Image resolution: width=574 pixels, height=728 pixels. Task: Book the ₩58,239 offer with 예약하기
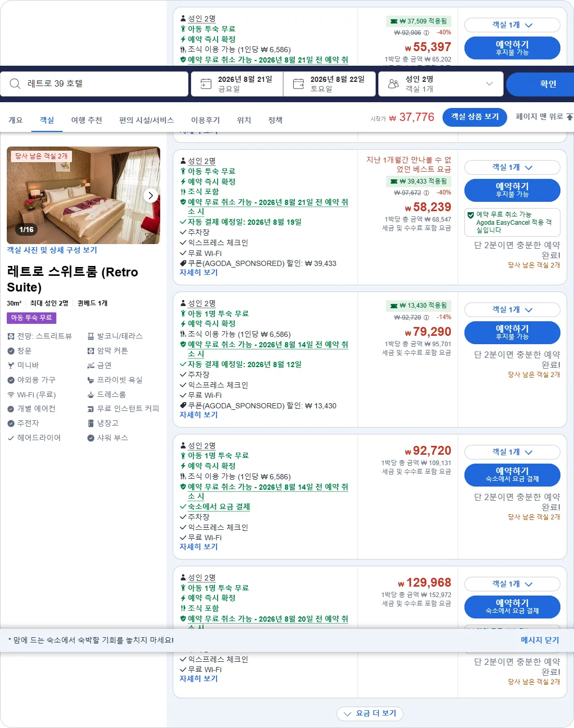[x=512, y=190]
